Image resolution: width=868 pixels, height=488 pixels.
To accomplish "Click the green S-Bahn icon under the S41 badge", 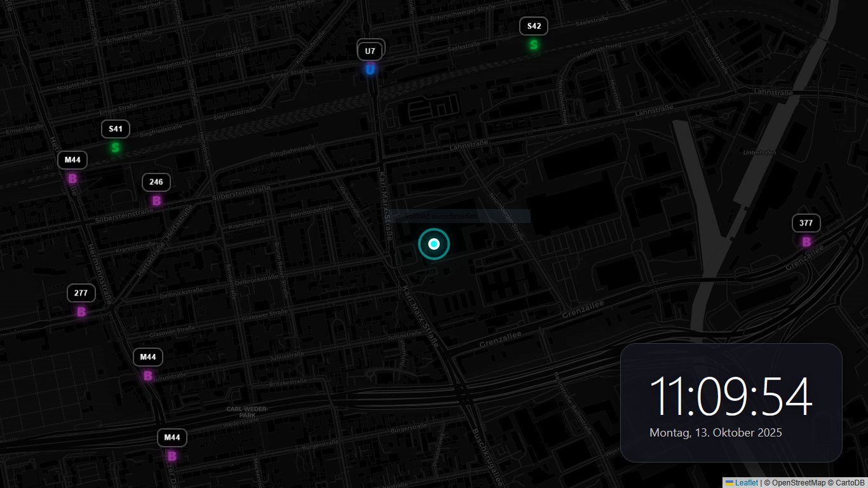I will [115, 147].
